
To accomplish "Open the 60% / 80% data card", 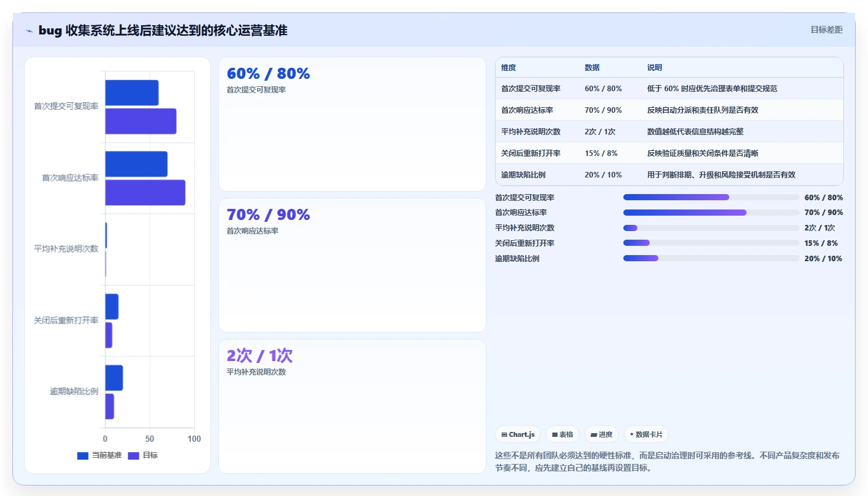I will coord(352,124).
